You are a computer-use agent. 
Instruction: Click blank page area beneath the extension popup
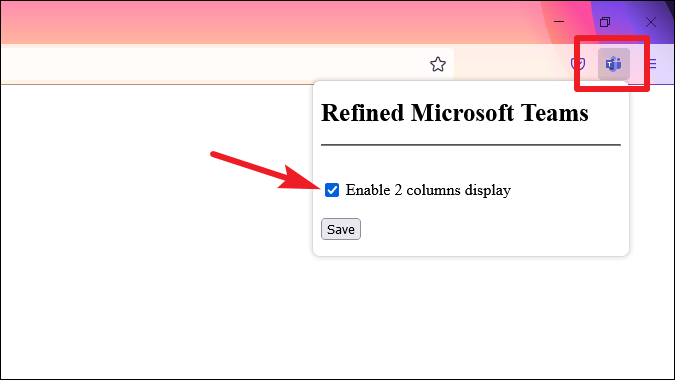[x=471, y=318]
